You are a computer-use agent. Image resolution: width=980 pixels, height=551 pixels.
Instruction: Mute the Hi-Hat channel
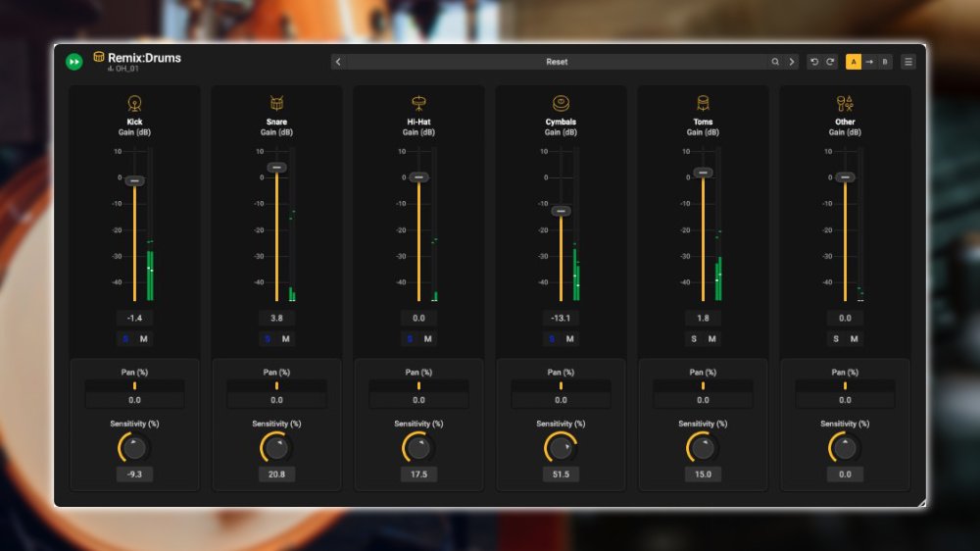click(x=428, y=339)
